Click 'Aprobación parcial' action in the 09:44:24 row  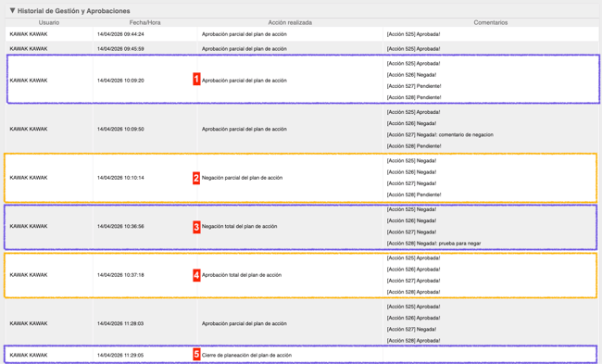[x=245, y=34]
